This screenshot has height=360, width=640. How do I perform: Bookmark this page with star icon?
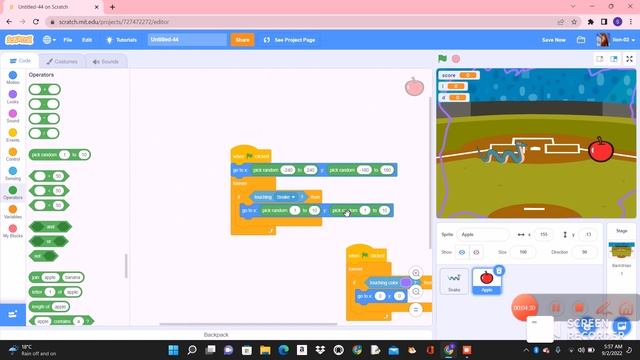point(574,22)
